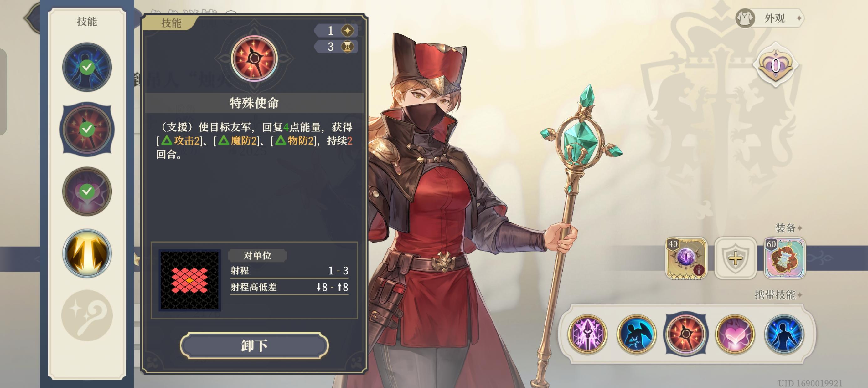The width and height of the screenshot is (868, 388).
Task: Select the golden light burst skill icon
Action: coord(87,253)
